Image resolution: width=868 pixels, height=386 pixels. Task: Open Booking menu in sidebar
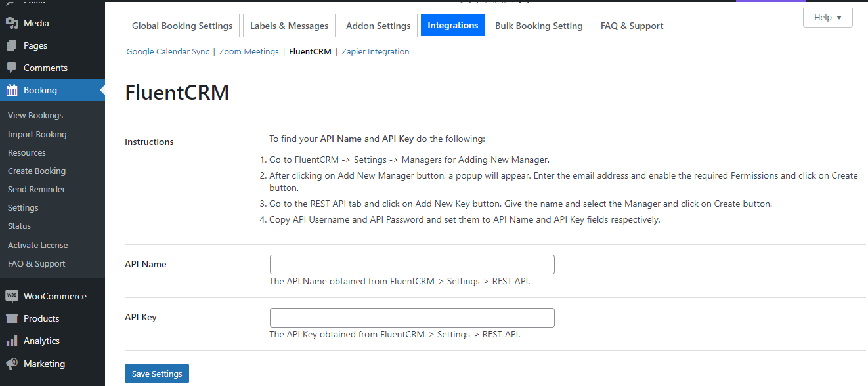53,90
